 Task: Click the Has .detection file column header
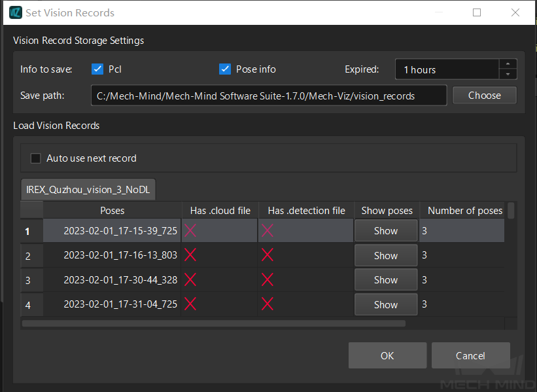click(x=306, y=210)
